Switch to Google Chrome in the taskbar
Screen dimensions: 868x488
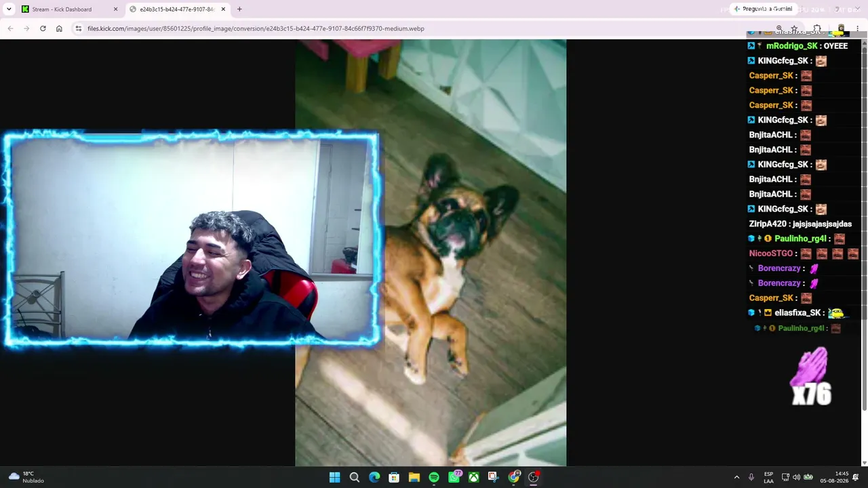[514, 478]
